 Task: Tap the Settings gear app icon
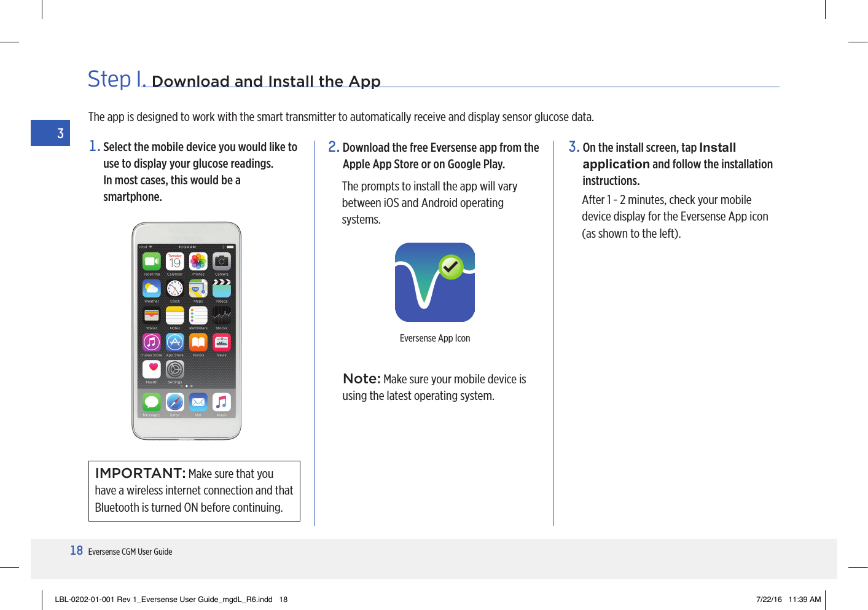click(x=175, y=369)
